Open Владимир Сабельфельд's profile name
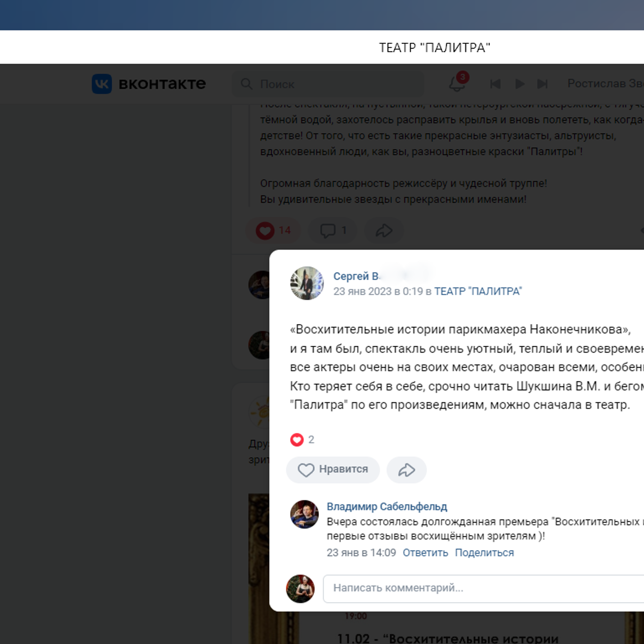644x644 pixels. (387, 506)
